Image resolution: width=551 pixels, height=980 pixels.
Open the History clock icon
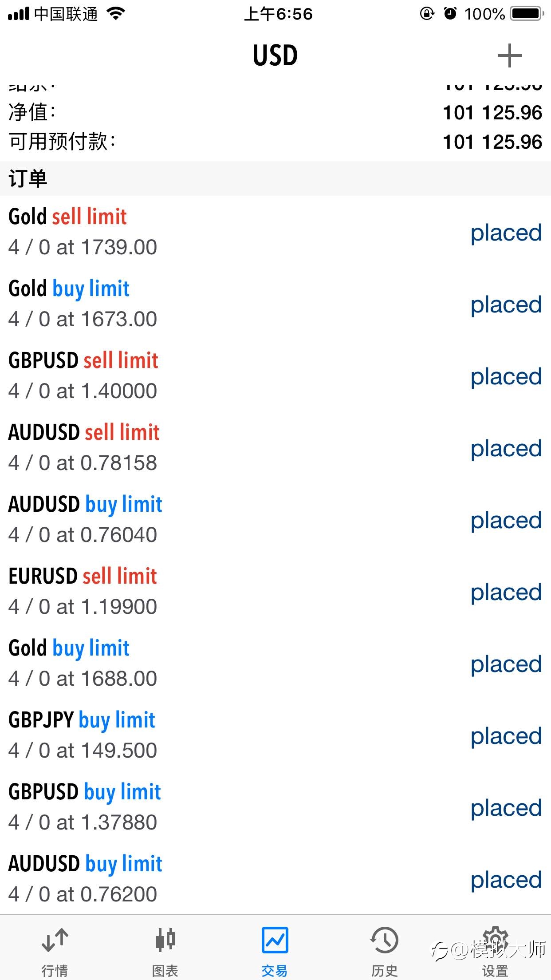(x=384, y=940)
